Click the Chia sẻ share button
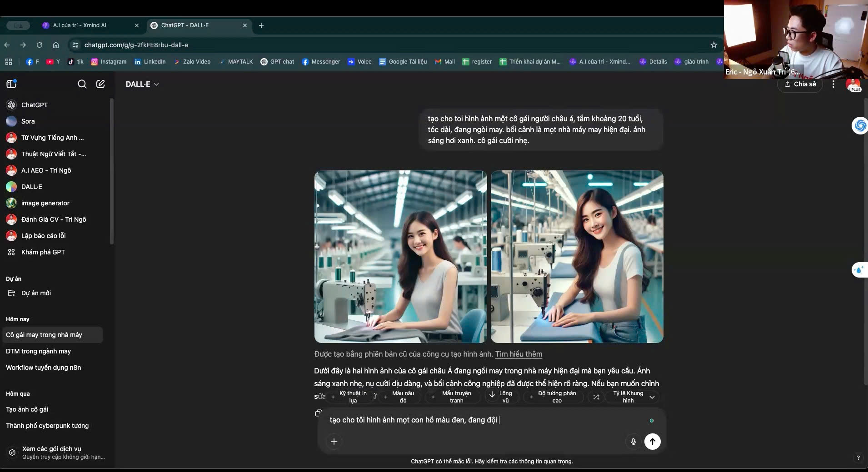868x472 pixels. [800, 84]
